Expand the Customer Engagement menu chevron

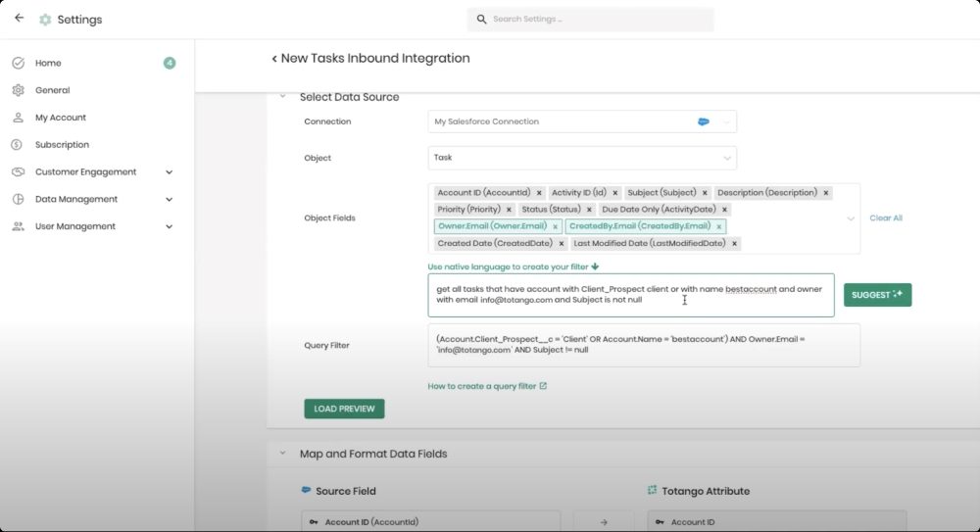click(x=169, y=171)
